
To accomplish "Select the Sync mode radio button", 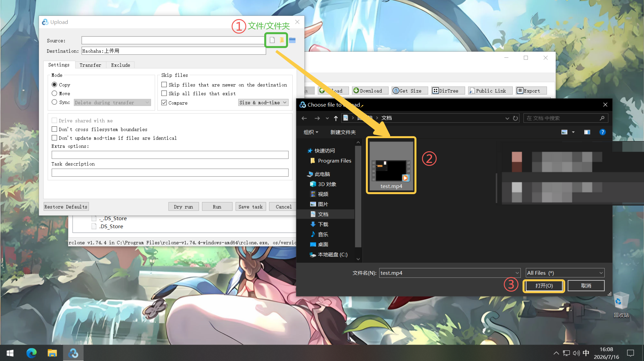I will (54, 102).
